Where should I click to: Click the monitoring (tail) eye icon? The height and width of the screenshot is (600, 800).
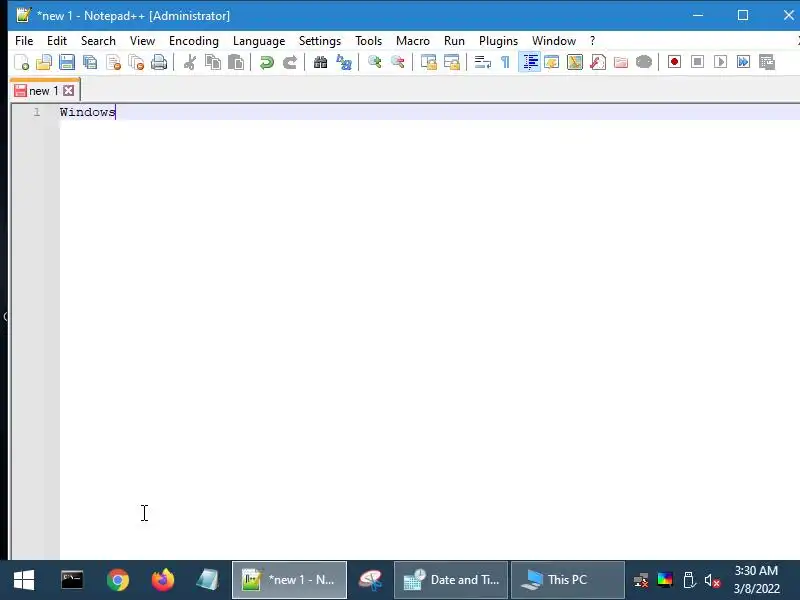click(644, 62)
